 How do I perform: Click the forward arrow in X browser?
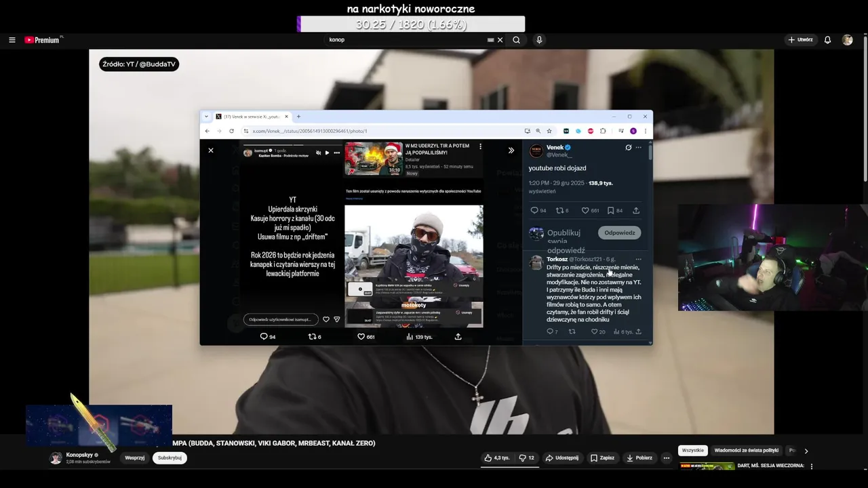pos(219,131)
